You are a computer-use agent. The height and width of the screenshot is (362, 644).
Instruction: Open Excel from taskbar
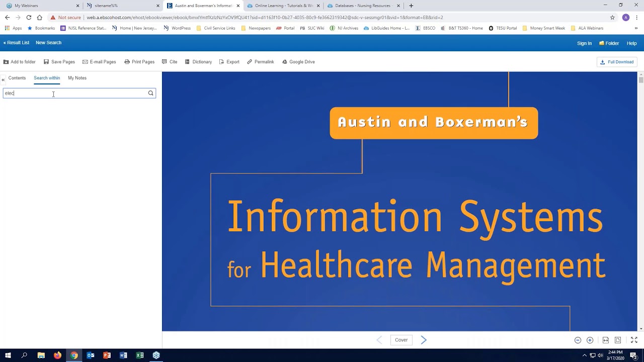click(x=140, y=355)
